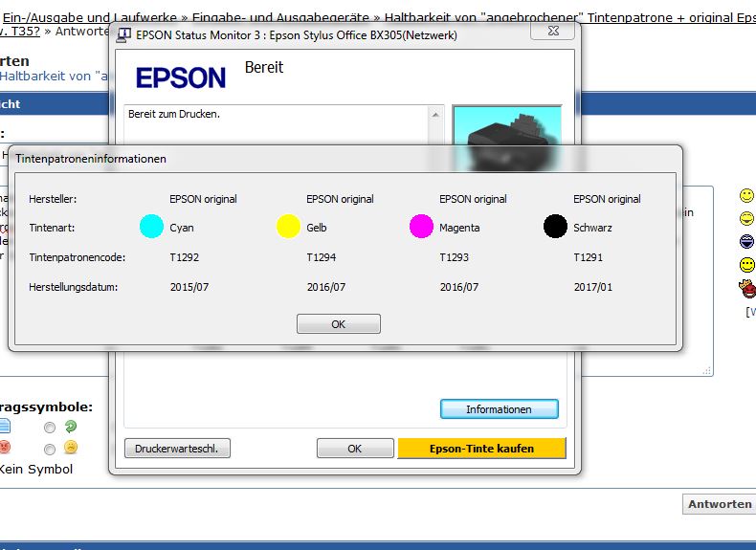The width and height of the screenshot is (756, 550).
Task: Open the Ein-/Ausgabe und Laufwerke breadcrumb link
Action: 90,18
